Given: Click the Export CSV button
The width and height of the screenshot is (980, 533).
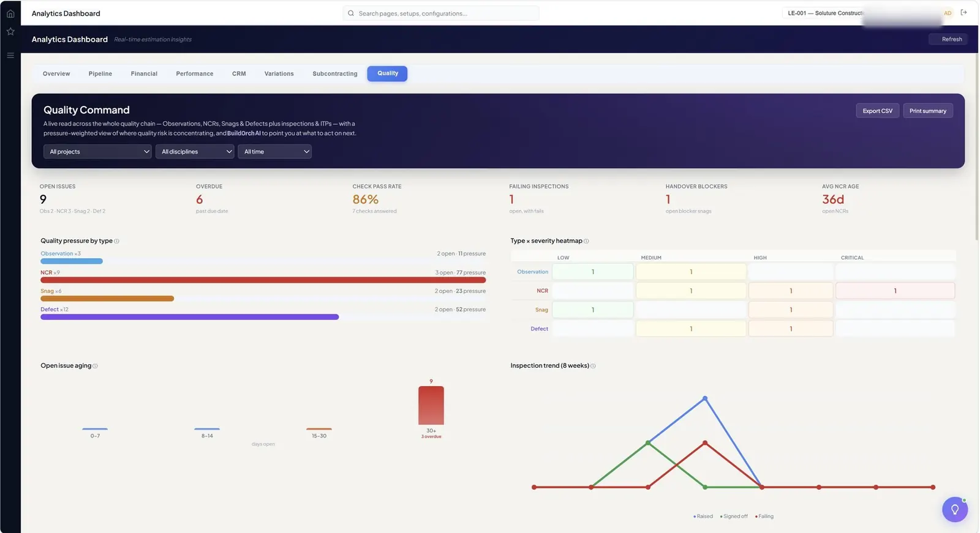Looking at the screenshot, I should pyautogui.click(x=877, y=111).
